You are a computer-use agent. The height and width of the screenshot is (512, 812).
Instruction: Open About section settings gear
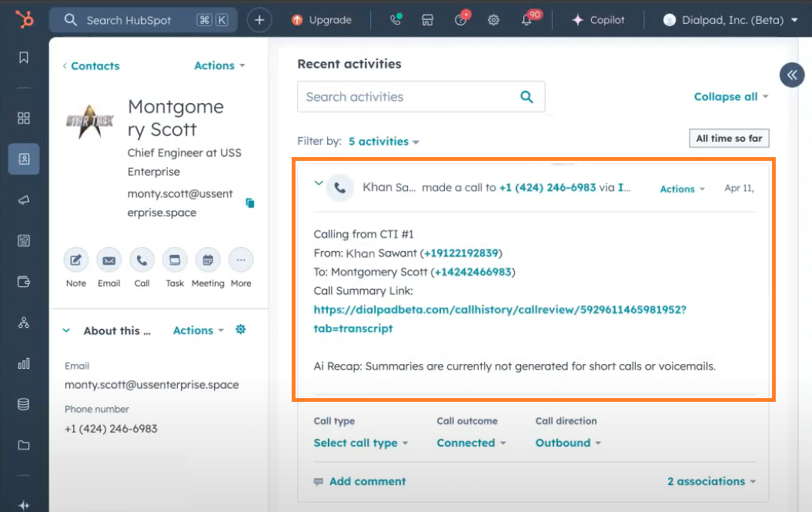click(240, 330)
